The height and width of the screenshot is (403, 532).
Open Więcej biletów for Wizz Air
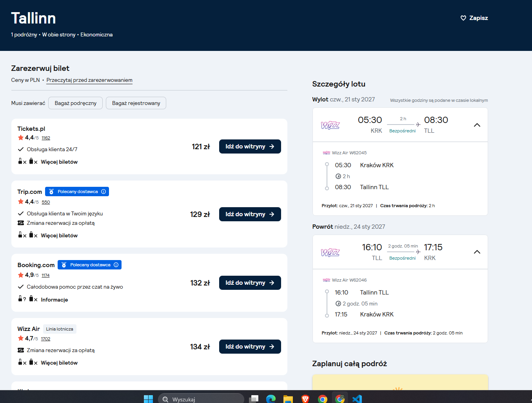coord(59,363)
